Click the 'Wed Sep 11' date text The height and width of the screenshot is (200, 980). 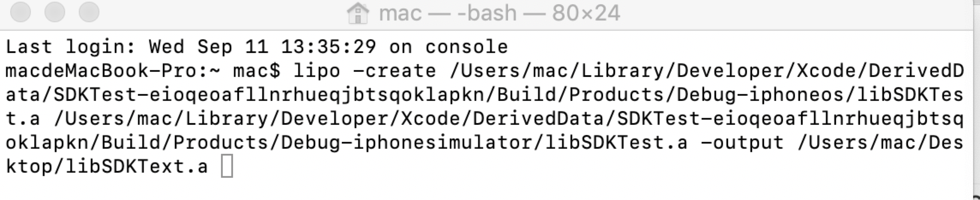209,47
